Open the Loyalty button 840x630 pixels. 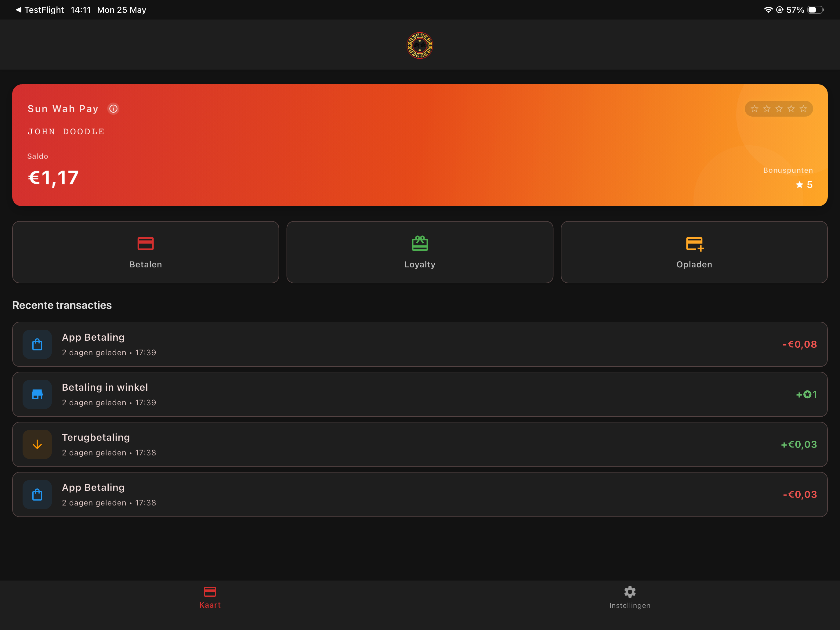420,252
